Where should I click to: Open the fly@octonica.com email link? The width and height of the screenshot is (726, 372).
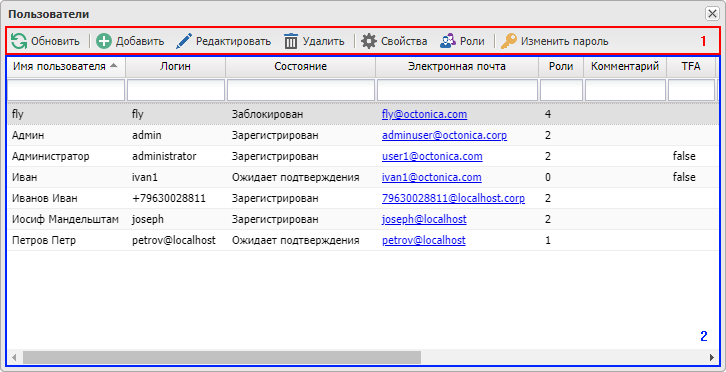point(424,114)
